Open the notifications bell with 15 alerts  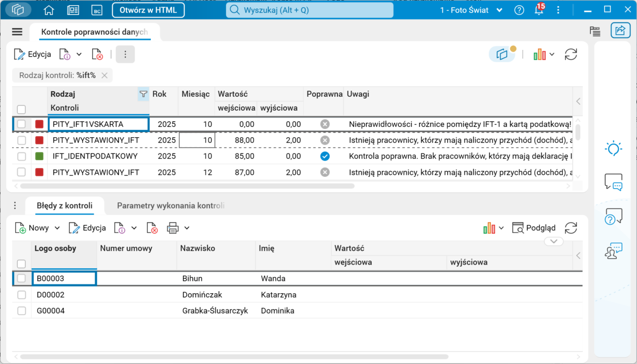(x=539, y=10)
